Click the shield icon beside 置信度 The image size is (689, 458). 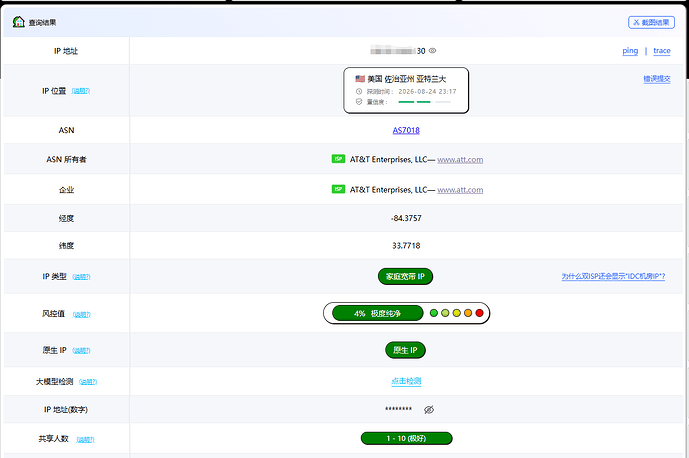pyautogui.click(x=359, y=102)
